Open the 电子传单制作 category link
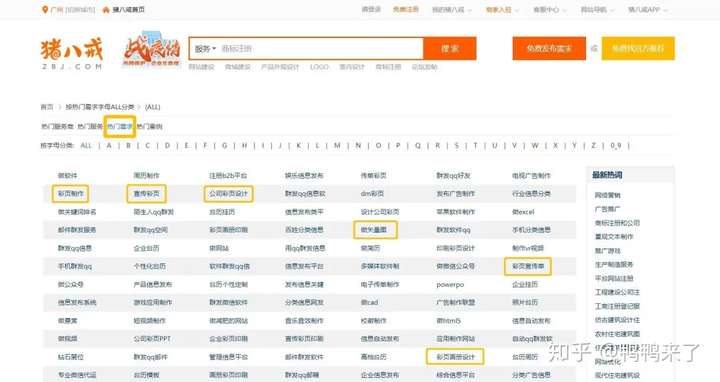720x382 pixels. [x=380, y=285]
